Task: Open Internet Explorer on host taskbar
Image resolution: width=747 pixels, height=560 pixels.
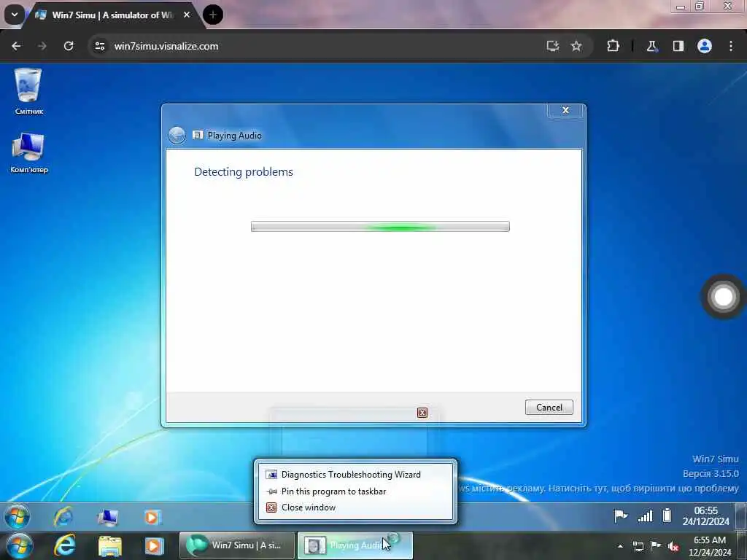Action: [64, 545]
